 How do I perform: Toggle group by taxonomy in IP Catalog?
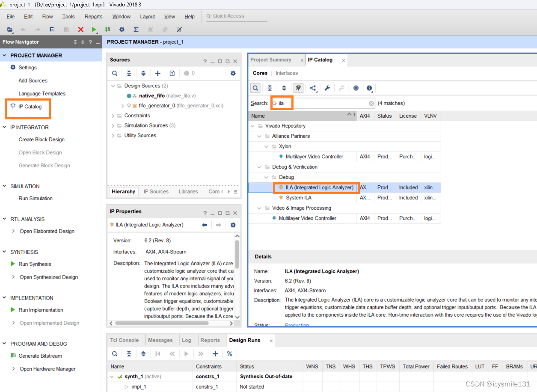pos(298,88)
